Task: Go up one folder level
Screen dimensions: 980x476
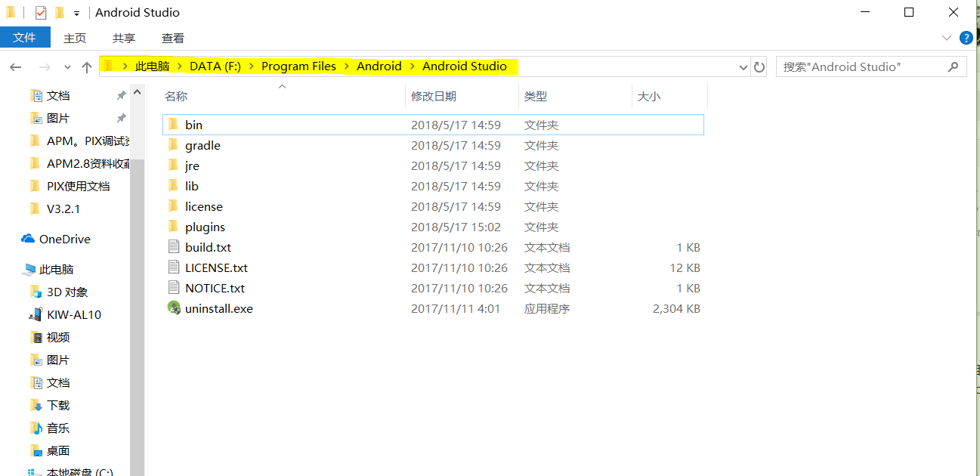Action: tap(87, 67)
